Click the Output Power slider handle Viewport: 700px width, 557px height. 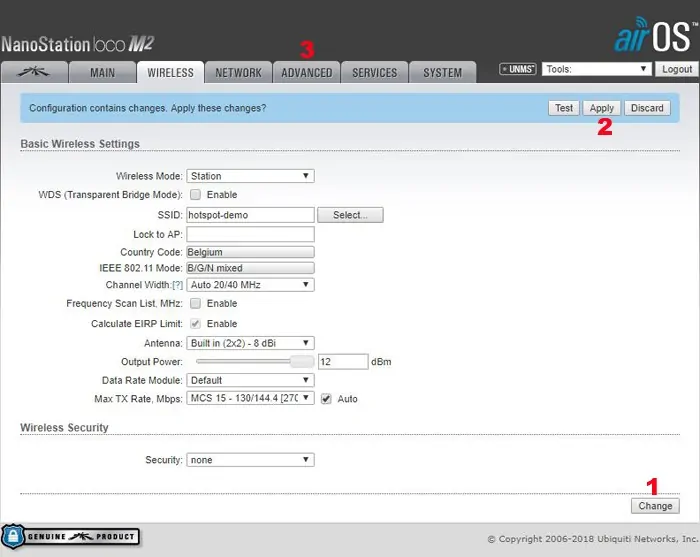(x=302, y=361)
